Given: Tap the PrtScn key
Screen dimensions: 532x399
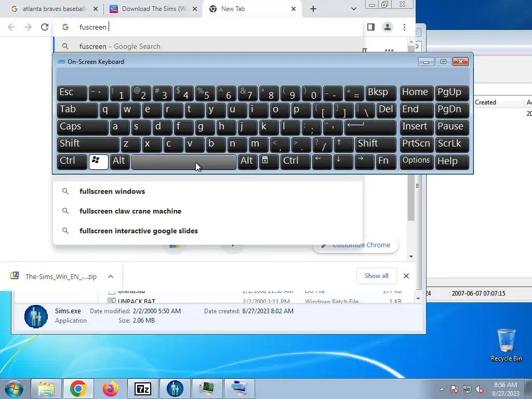Looking at the screenshot, I should (417, 144).
